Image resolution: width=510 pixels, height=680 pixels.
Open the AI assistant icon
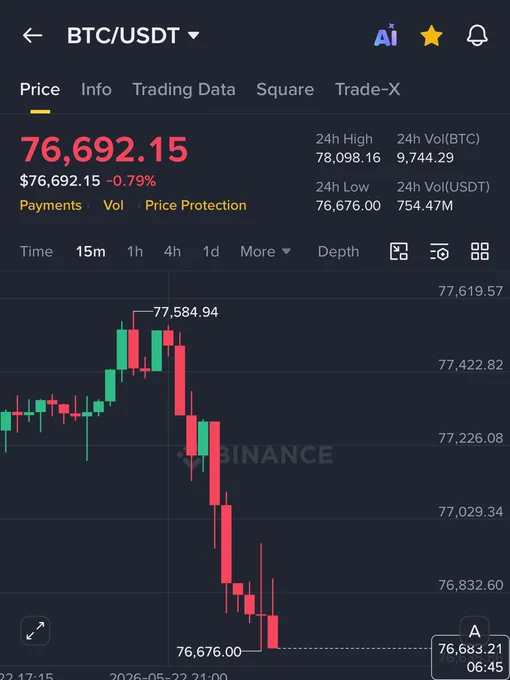coord(386,35)
